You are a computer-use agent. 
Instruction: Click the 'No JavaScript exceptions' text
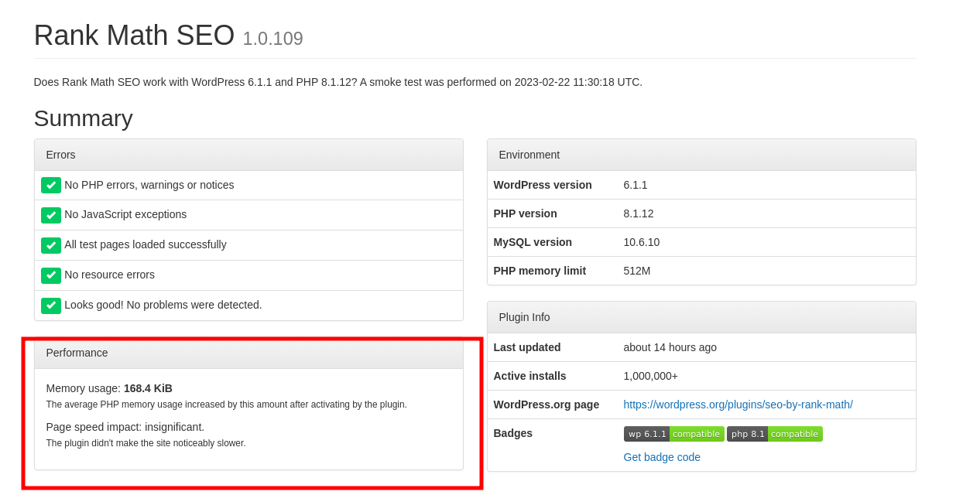tap(125, 214)
